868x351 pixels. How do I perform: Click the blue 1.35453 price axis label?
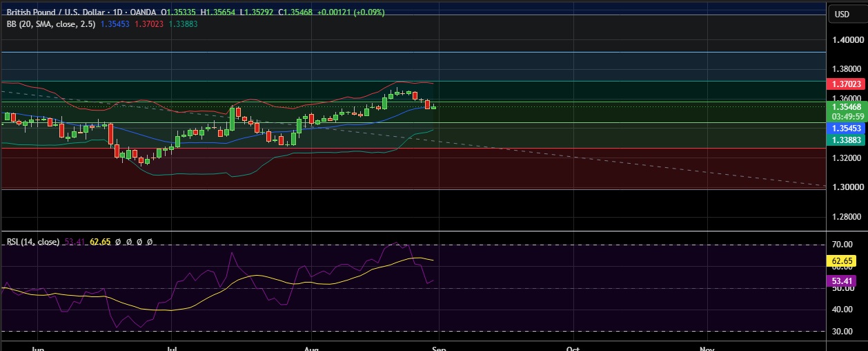pos(846,129)
